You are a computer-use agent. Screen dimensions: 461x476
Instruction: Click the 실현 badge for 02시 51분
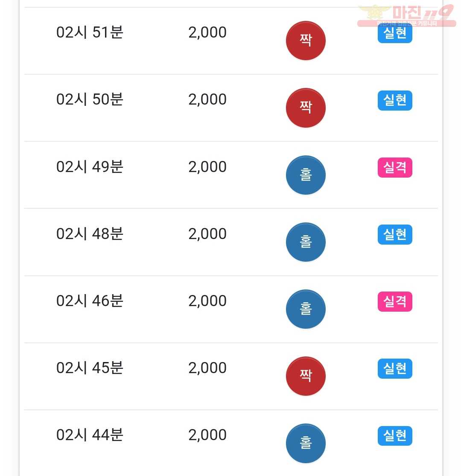click(395, 33)
